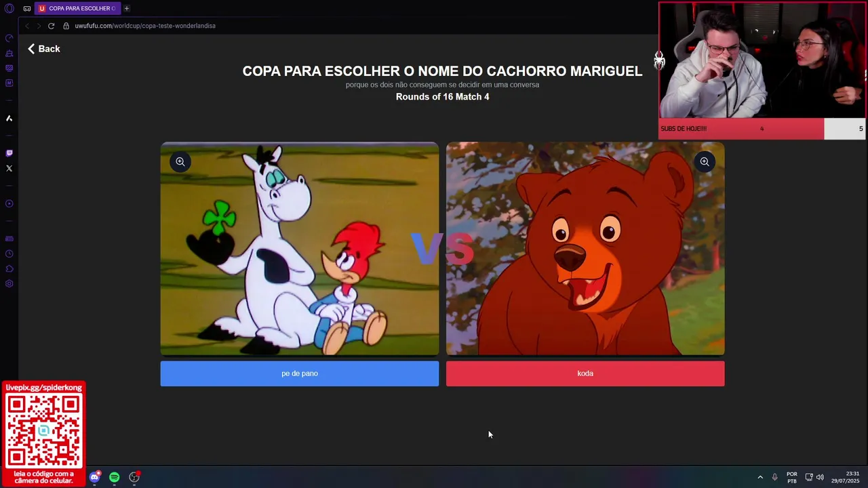View site security info via lock icon
868x488 pixels.
point(66,26)
